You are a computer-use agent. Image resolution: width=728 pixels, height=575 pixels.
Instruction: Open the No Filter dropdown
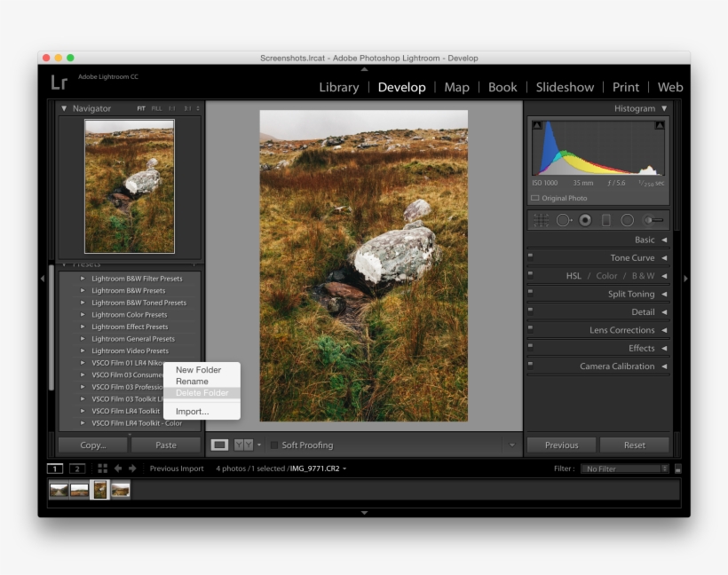[x=626, y=469]
